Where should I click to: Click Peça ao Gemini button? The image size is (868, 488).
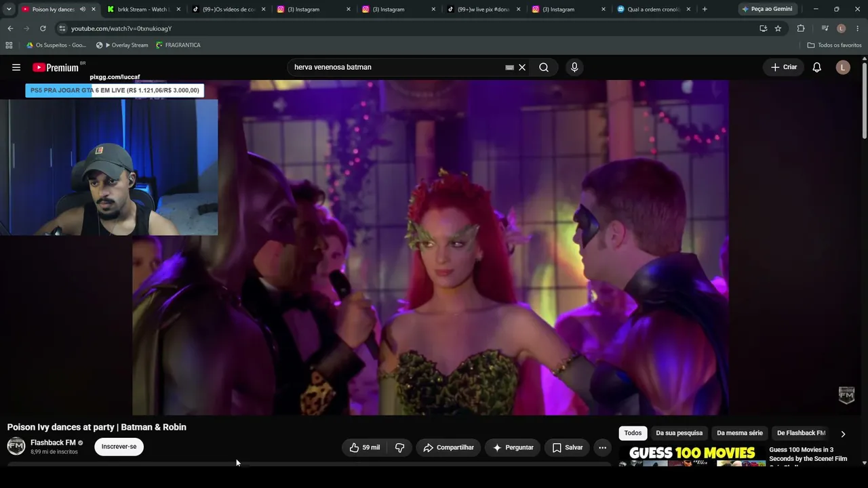click(x=767, y=9)
